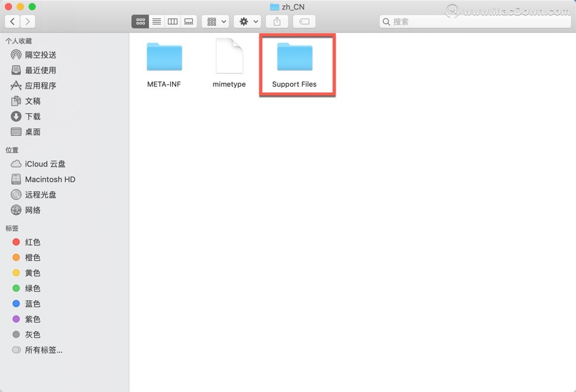This screenshot has width=576, height=392.
Task: Switch to icon view mode
Action: point(141,22)
